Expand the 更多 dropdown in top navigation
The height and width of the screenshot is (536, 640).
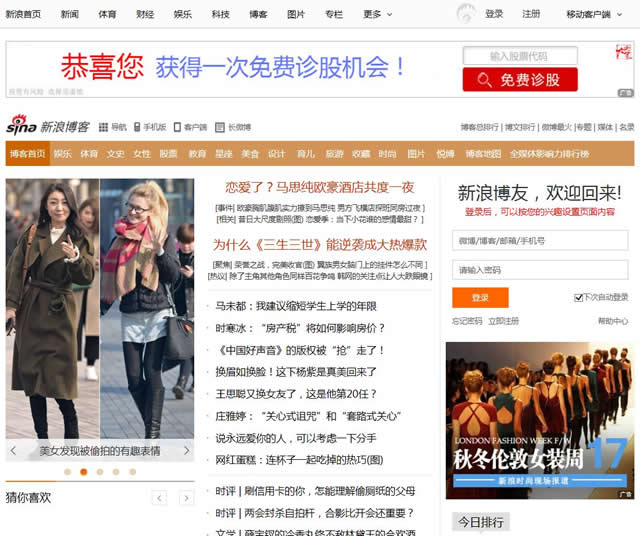coord(376,14)
